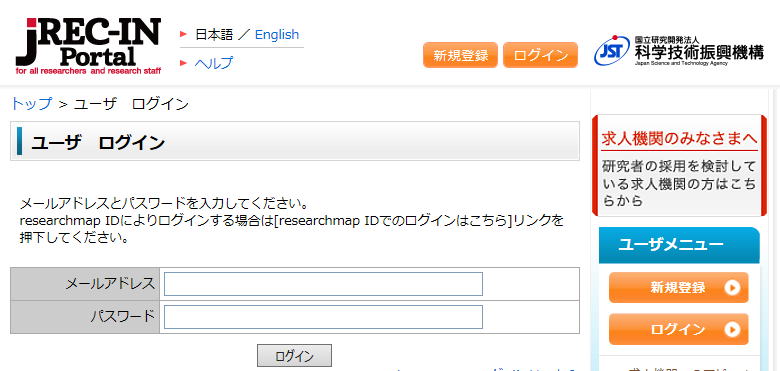780x371 pixels.
Task: Click the ユーザ ログイン page heading
Action: point(98,143)
